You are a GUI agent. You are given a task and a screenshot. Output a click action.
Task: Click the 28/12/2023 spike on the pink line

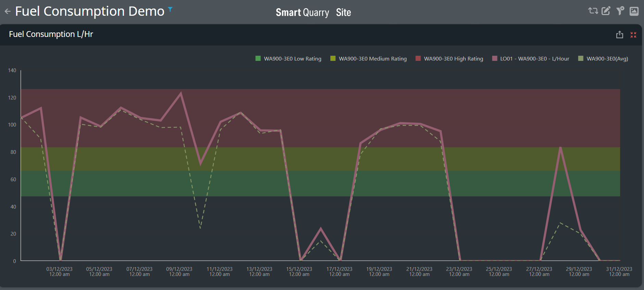[560, 147]
